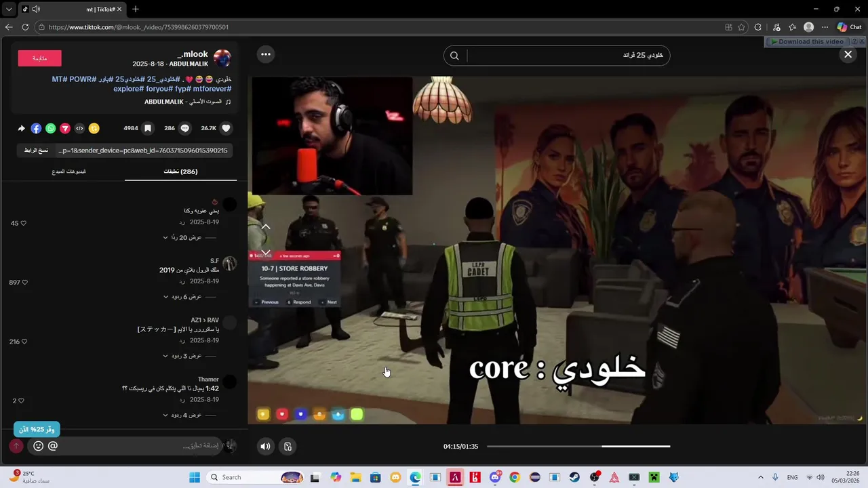Go back in browser history
868x488 pixels.
click(x=9, y=27)
